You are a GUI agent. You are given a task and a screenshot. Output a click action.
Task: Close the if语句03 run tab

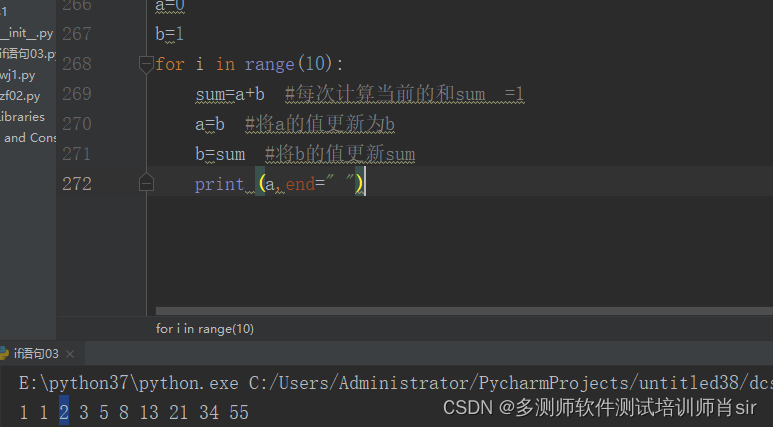point(70,354)
